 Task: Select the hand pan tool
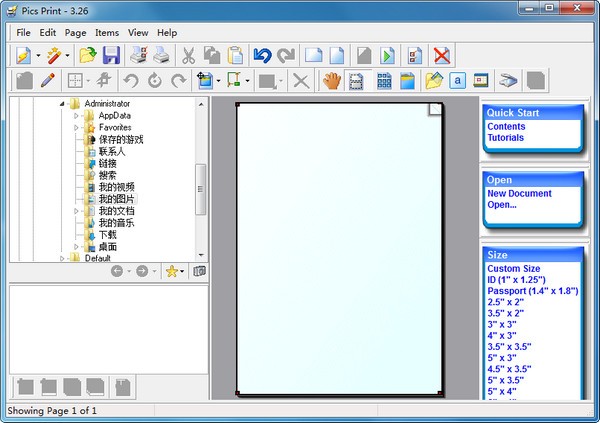click(x=331, y=81)
